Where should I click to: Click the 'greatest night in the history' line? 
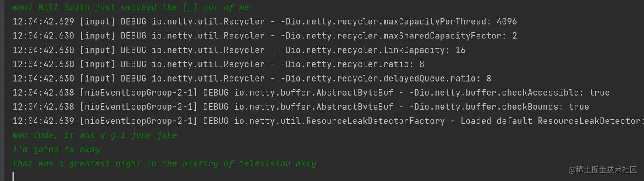[164, 163]
